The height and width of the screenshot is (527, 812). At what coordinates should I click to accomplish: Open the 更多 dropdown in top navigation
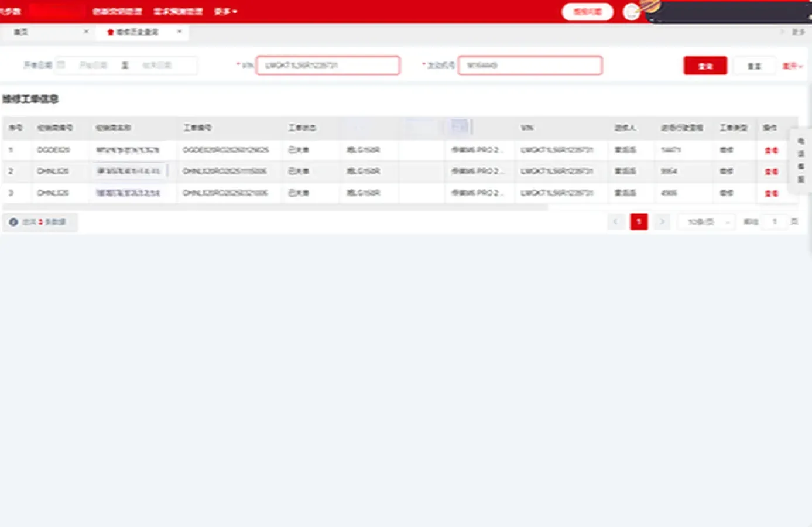pos(225,11)
